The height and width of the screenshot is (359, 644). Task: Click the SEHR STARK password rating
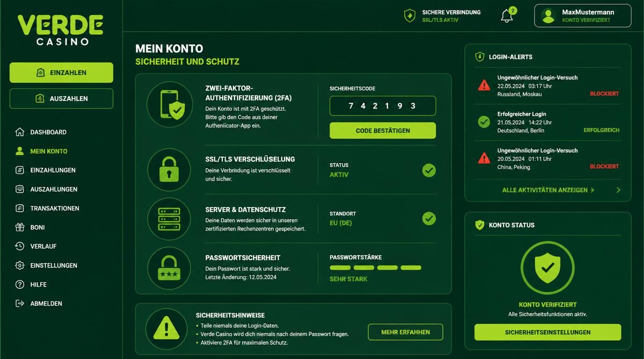point(349,279)
